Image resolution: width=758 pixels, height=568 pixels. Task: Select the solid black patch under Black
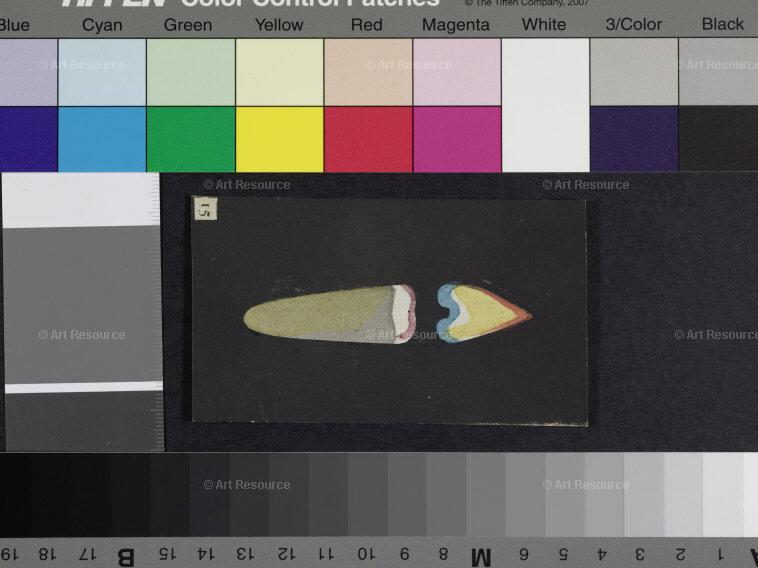[718, 139]
